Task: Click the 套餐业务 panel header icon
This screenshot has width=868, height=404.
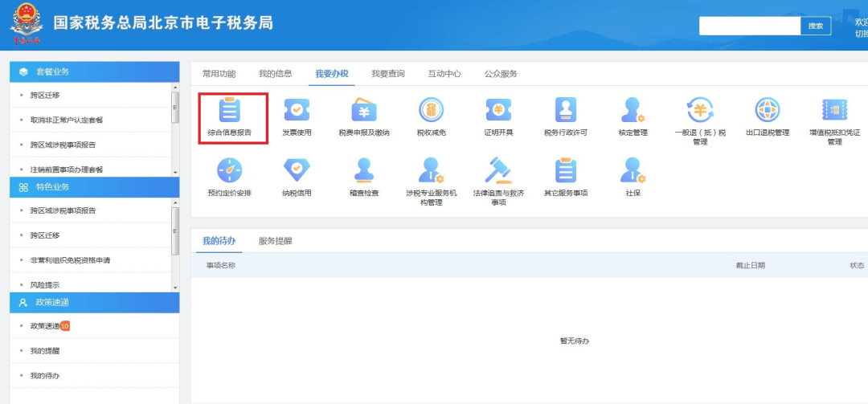Action: coord(23,72)
